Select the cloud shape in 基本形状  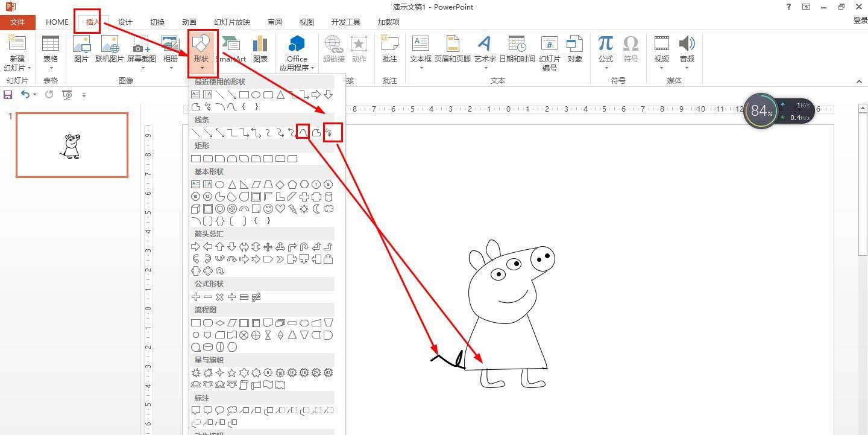(x=329, y=209)
